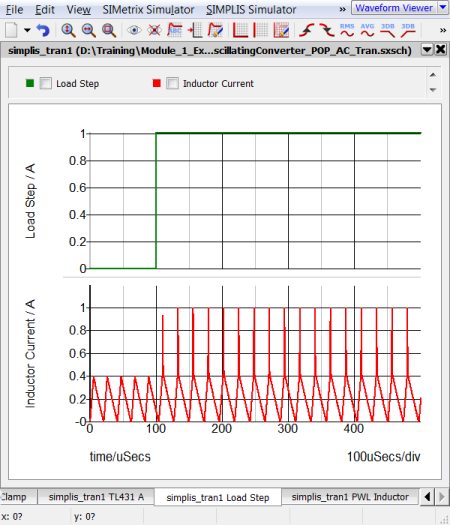Check the Inductor Current curve checkbox
Screen dimensions: 450x525
(172, 83)
